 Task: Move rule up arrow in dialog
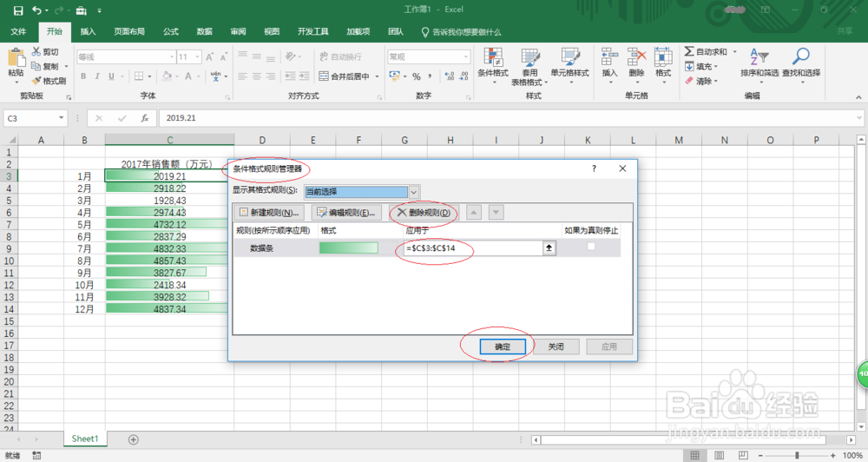[x=474, y=212]
